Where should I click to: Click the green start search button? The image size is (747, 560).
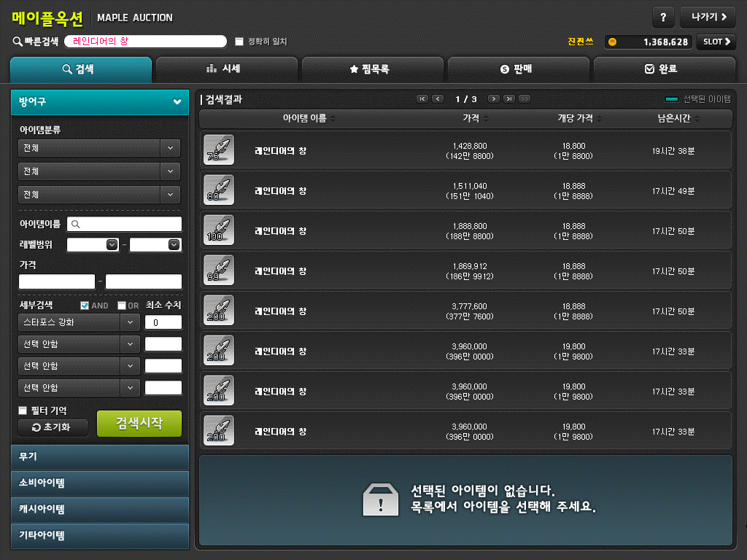coord(139,424)
